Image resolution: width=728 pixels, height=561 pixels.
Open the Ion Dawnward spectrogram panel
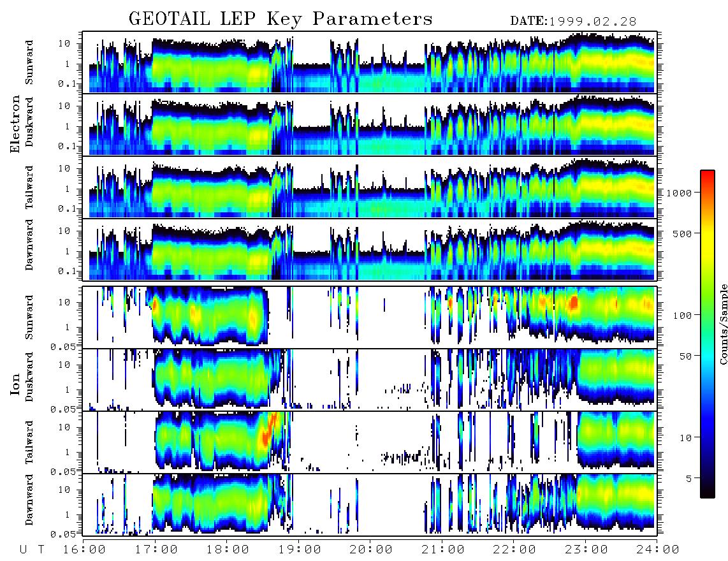tap(370, 504)
